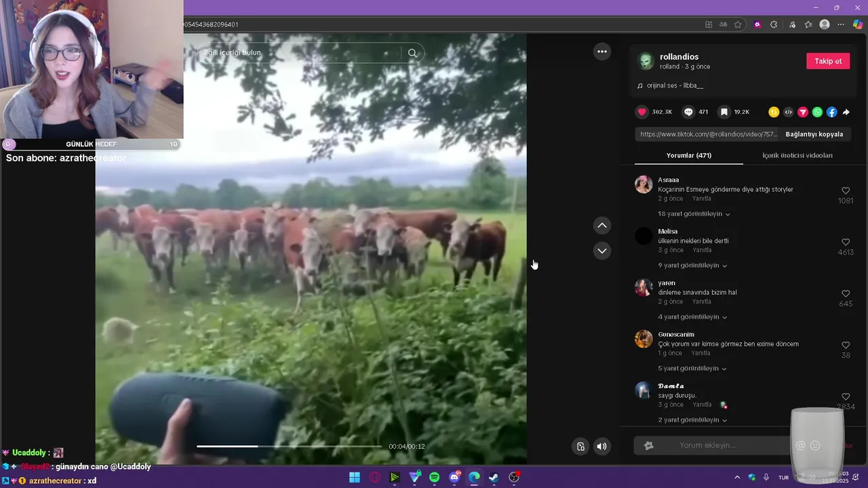Expand 18 replies under Asraaa's comment
The height and width of the screenshot is (488, 868).
tap(694, 214)
